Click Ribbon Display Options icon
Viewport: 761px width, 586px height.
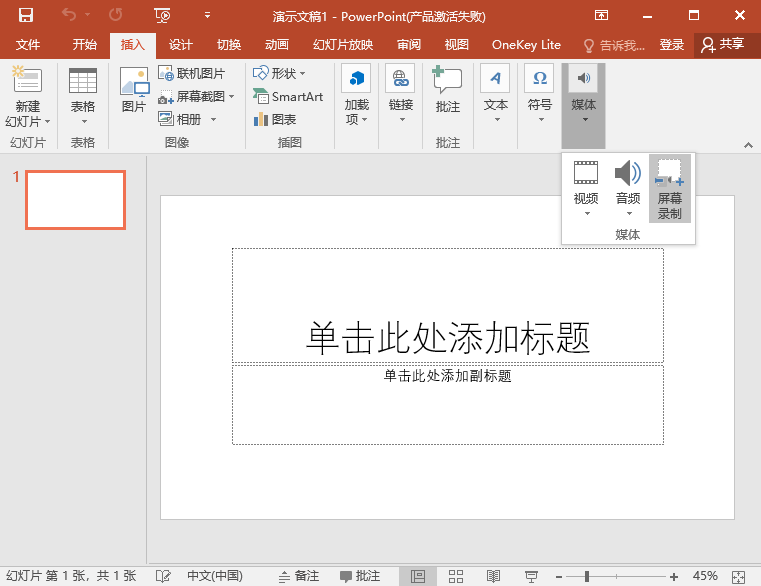[x=601, y=16]
